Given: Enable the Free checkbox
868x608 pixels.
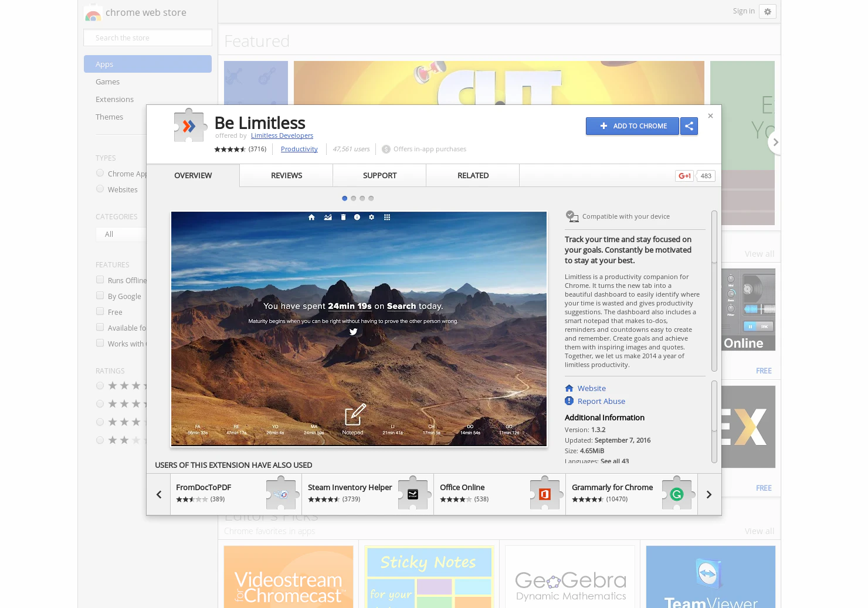Looking at the screenshot, I should click(100, 311).
